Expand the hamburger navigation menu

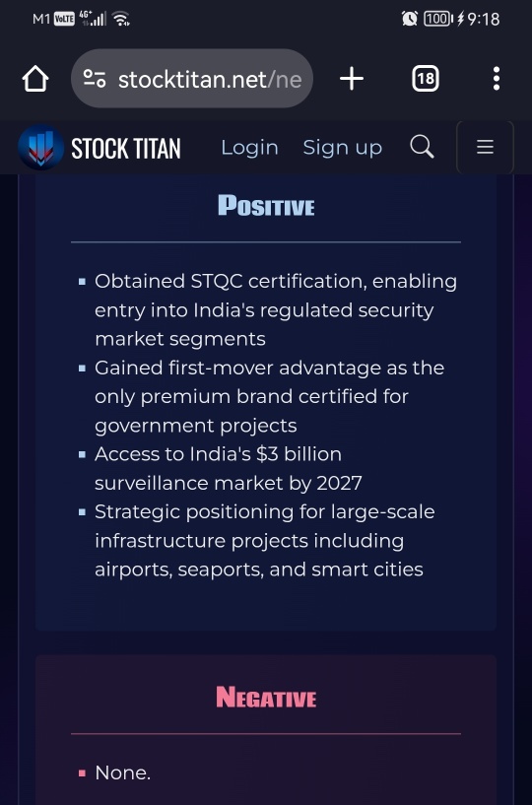pyautogui.click(x=485, y=148)
